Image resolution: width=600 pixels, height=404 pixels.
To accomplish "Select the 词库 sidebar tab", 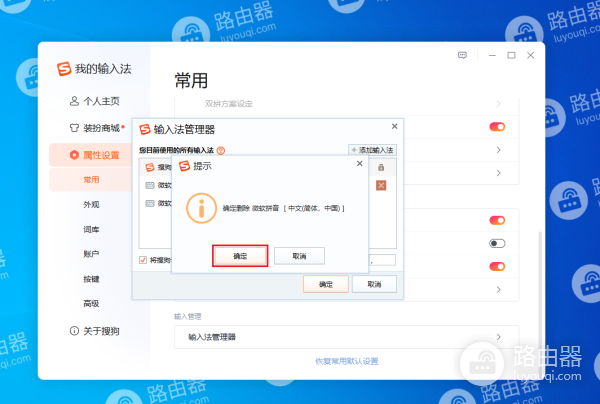I will tap(91, 229).
